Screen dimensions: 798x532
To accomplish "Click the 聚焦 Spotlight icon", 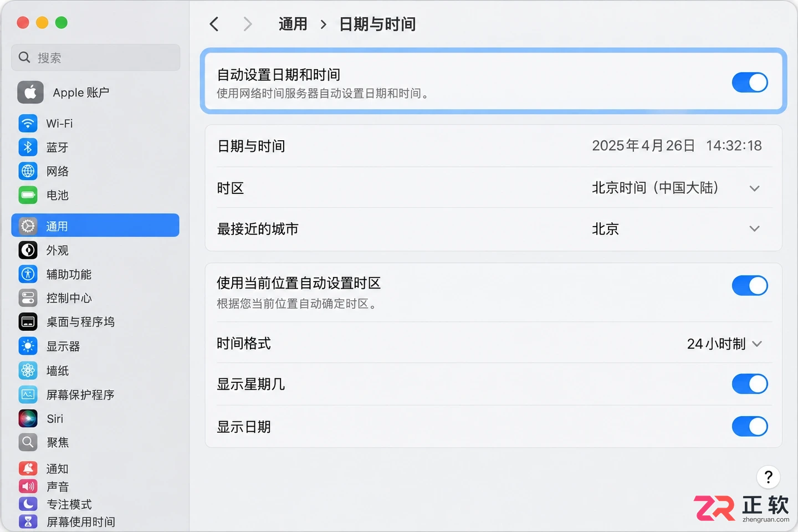I will (28, 442).
